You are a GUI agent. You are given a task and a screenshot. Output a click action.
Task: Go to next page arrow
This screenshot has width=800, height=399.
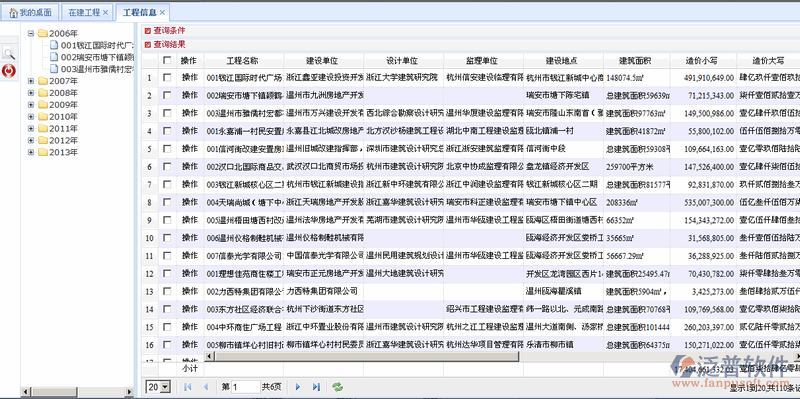point(298,387)
